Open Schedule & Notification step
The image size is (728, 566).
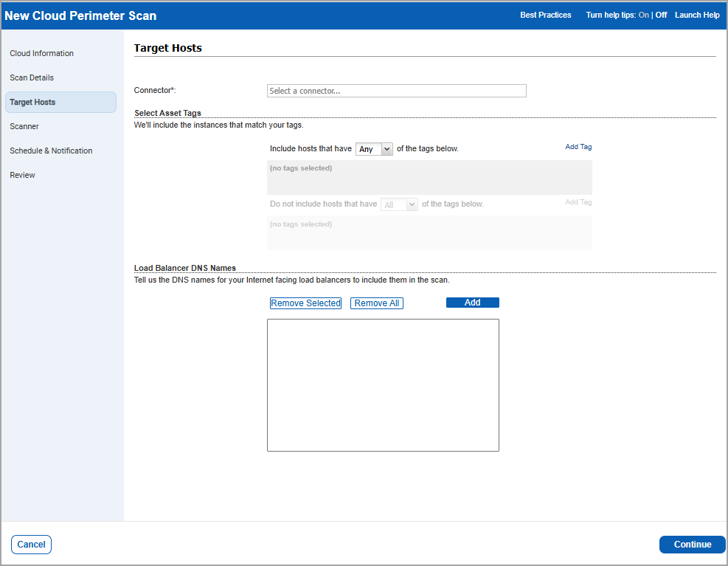click(x=51, y=151)
